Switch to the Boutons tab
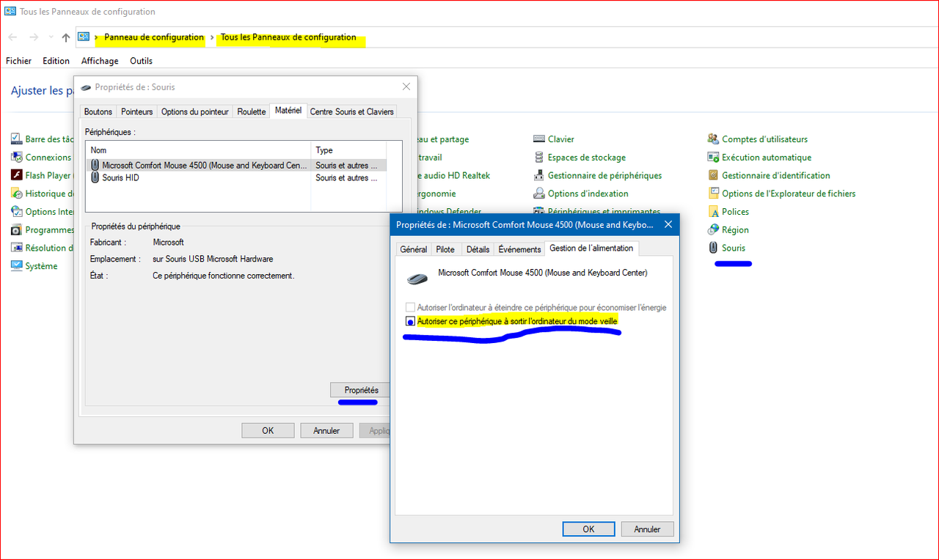Screen dimensions: 939x560 pyautogui.click(x=98, y=112)
